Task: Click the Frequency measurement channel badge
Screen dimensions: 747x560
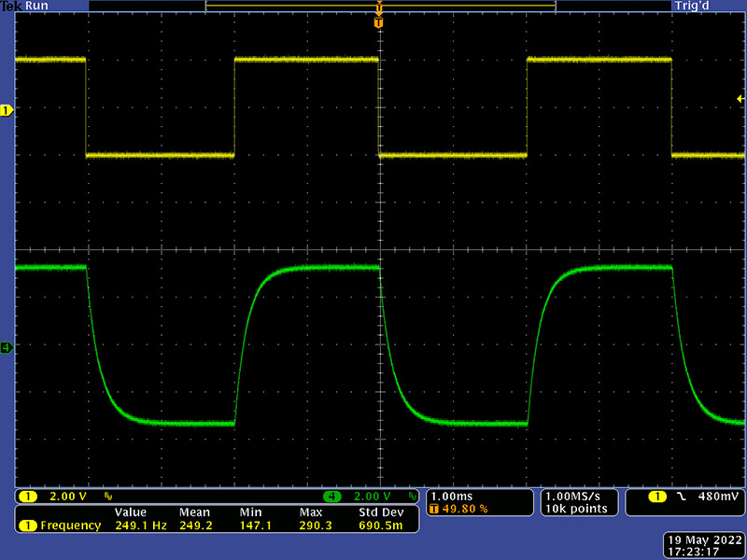Action: click(x=28, y=525)
